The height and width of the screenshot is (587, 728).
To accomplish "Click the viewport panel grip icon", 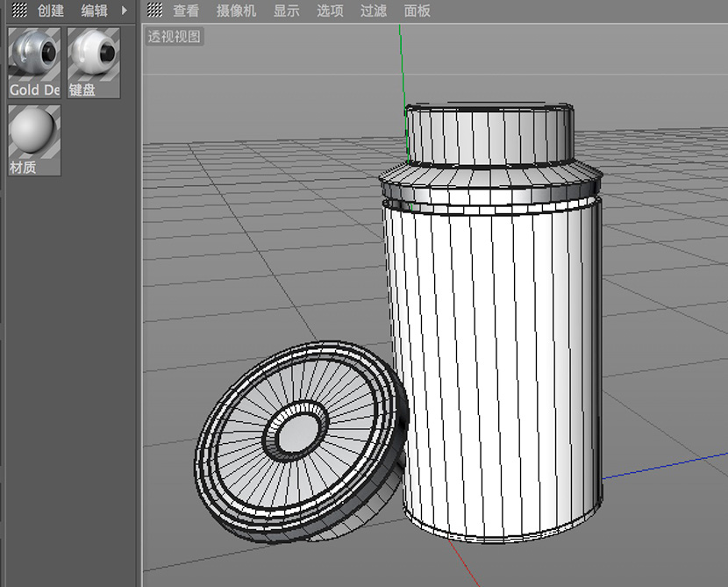I will [154, 11].
